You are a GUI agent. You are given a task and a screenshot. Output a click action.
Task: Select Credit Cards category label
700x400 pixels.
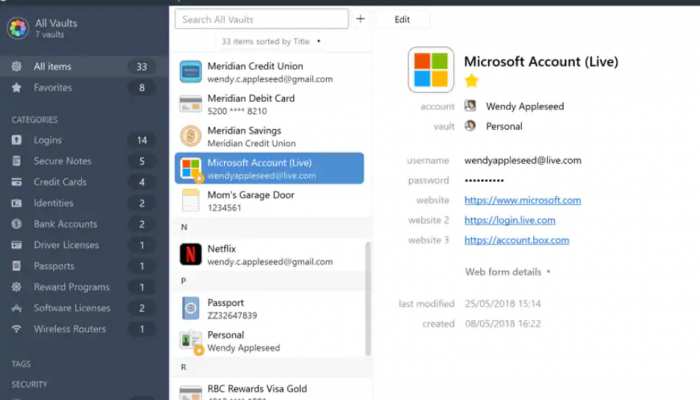point(60,182)
